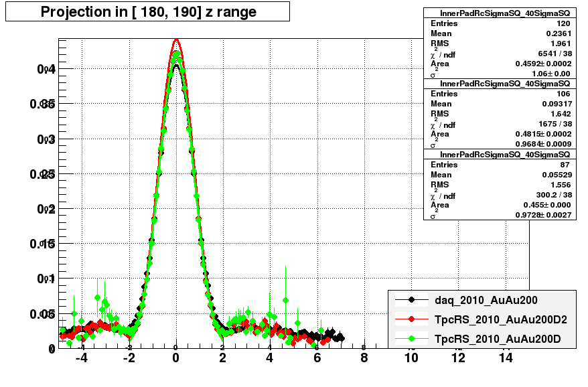Click Area value 0.4592± 0.0002
Screen dimensions: 588x387
coord(543,64)
